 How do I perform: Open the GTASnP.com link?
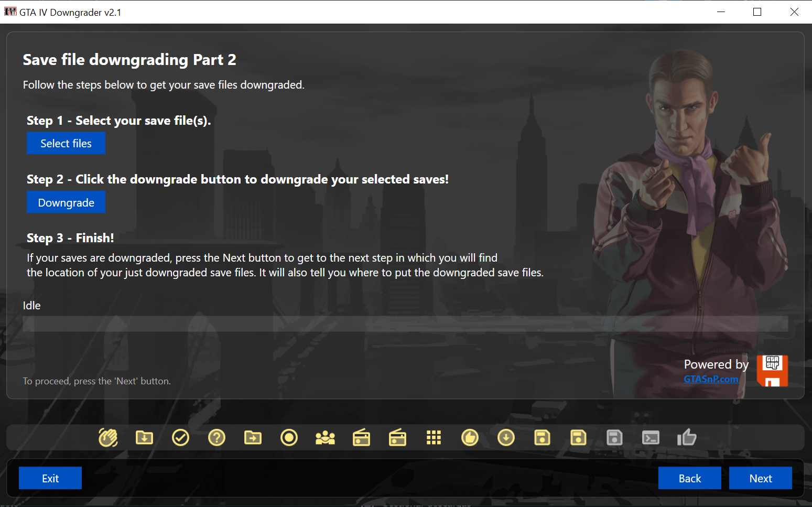(x=711, y=379)
